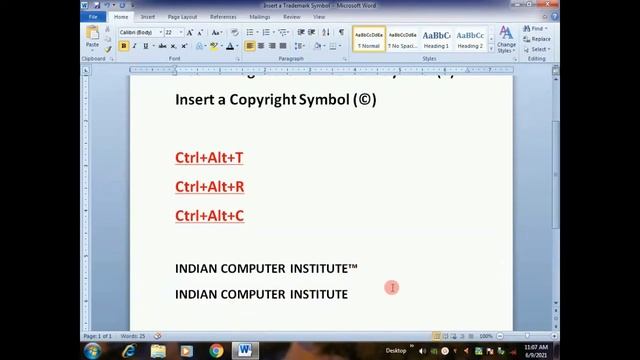The width and height of the screenshot is (640, 360).
Task: Switch to the Review tab
Action: click(291, 17)
